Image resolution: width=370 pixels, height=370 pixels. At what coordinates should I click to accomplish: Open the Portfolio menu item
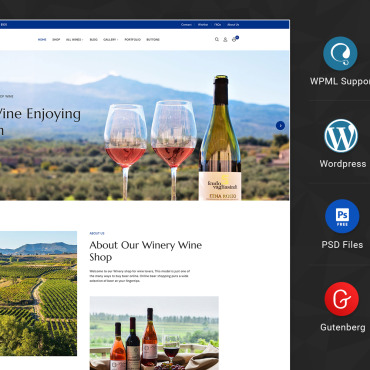pyautogui.click(x=133, y=39)
